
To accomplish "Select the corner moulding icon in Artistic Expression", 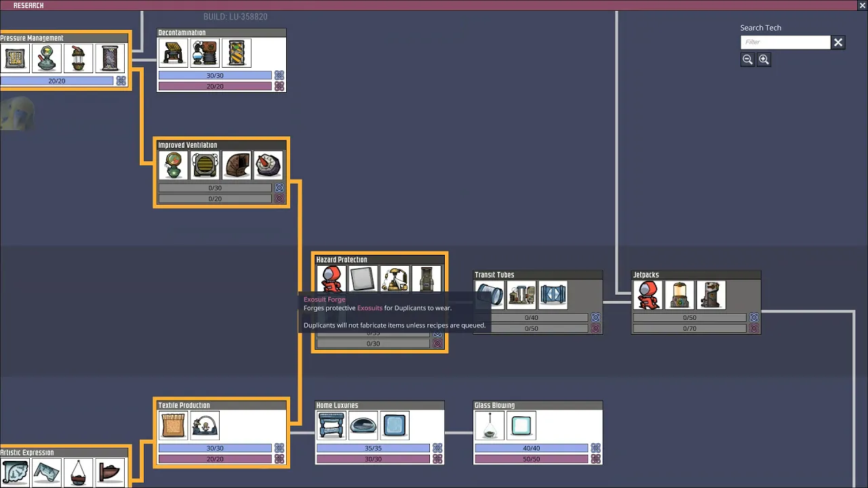I will coord(47,472).
